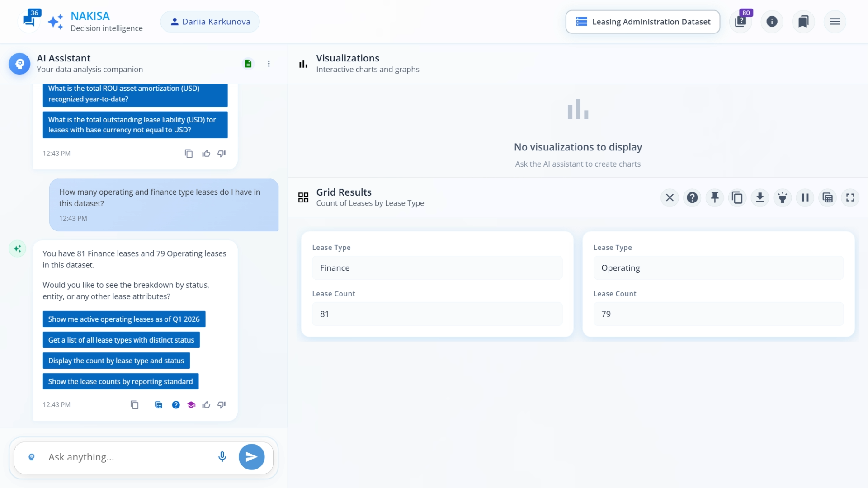Download the grid results
The width and height of the screenshot is (868, 488).
coord(760,197)
